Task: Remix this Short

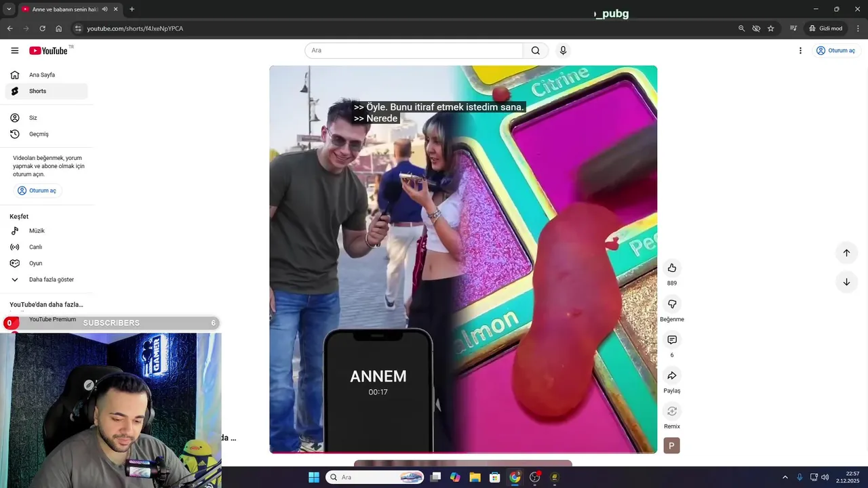Action: (x=672, y=411)
